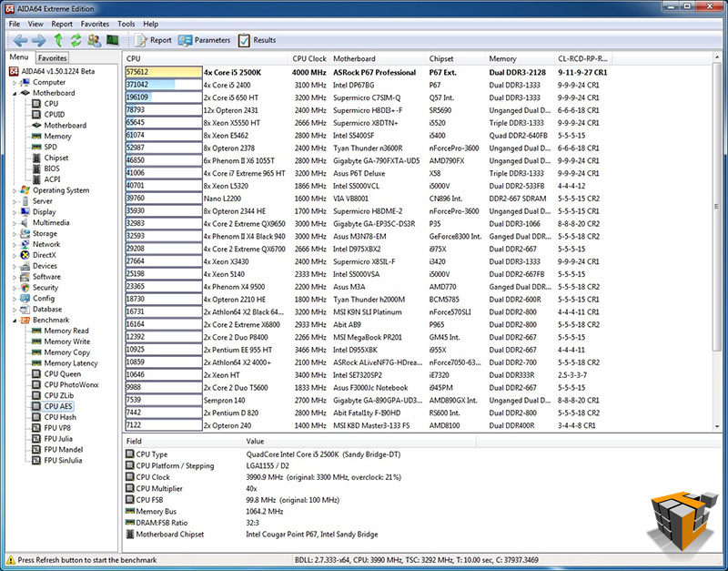
Task: Expand the Server tree node
Action: click(x=15, y=201)
